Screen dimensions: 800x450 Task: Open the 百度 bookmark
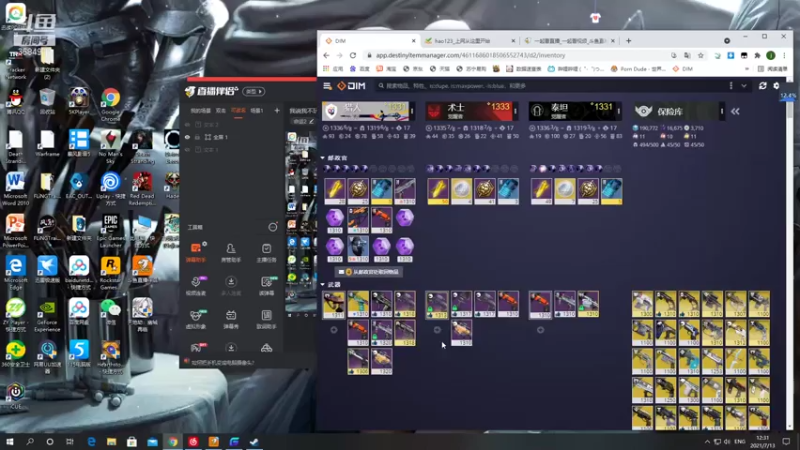(359, 68)
